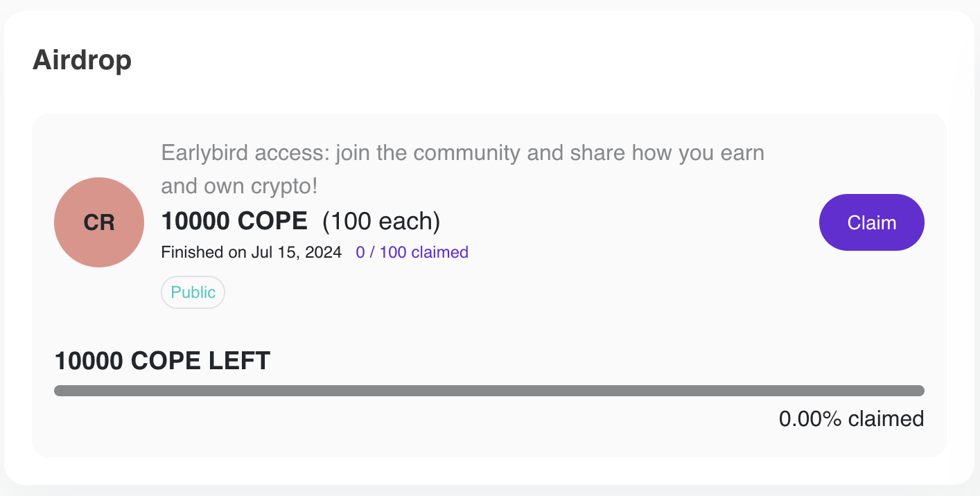Click the middle of the claim progress bar
Image resolution: width=980 pixels, height=496 pixels.
[x=489, y=391]
